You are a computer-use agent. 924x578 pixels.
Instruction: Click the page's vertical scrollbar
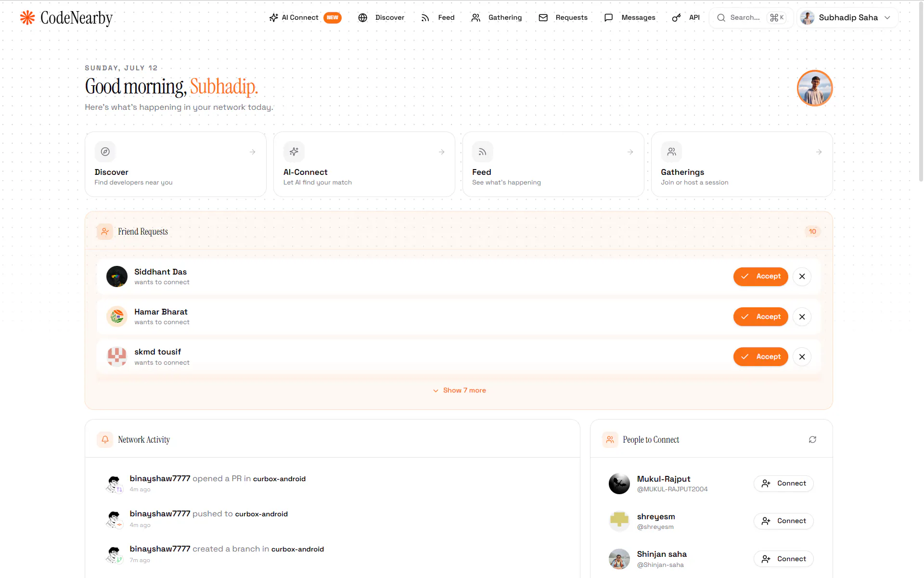[921, 92]
